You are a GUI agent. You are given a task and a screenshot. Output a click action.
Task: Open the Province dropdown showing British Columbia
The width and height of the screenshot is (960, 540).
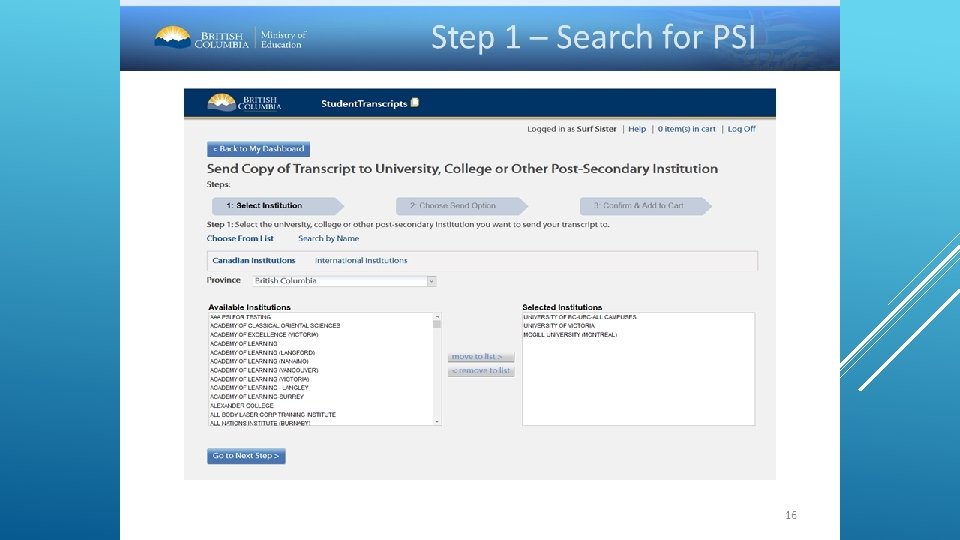tap(344, 280)
